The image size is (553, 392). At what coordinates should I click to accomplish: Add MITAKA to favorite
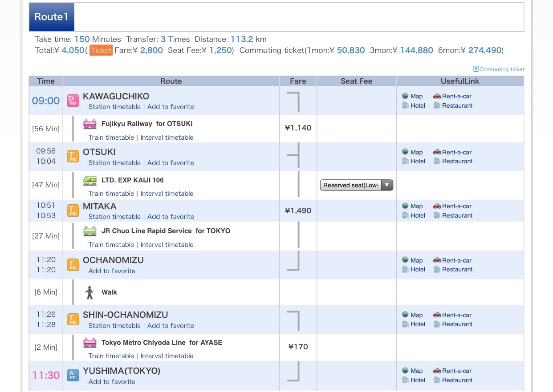pyautogui.click(x=171, y=217)
